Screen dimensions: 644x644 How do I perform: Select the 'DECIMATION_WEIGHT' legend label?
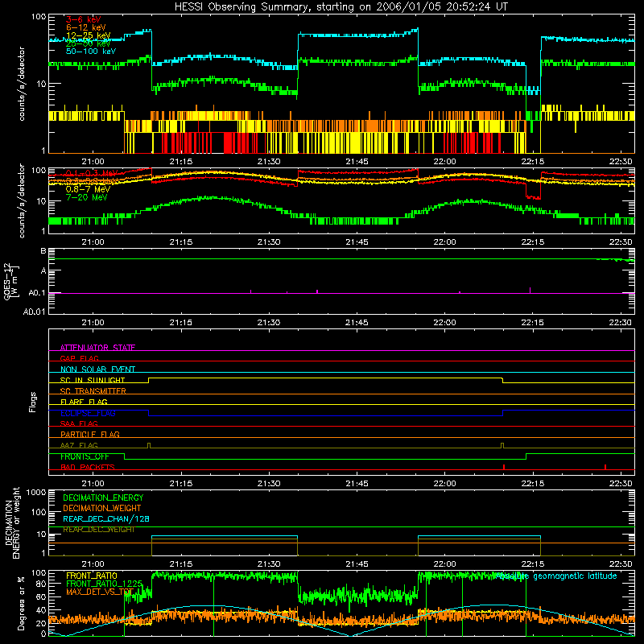pyautogui.click(x=102, y=508)
